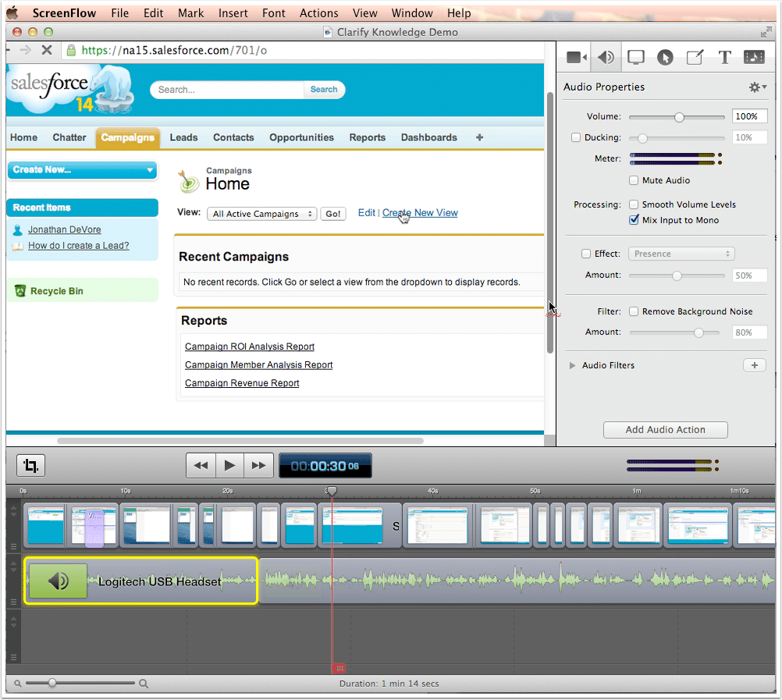This screenshot has width=782, height=700.
Task: Enable the Ducking checkbox
Action: pos(575,137)
